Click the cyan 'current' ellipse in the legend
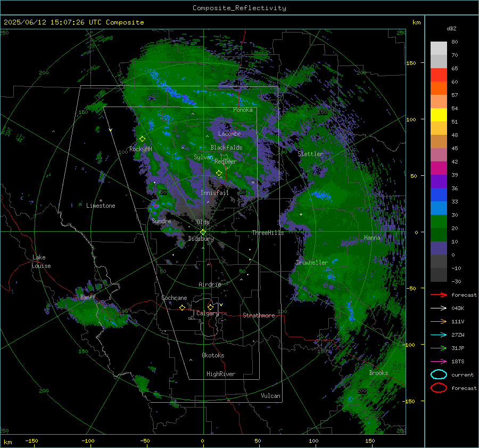 [439, 374]
